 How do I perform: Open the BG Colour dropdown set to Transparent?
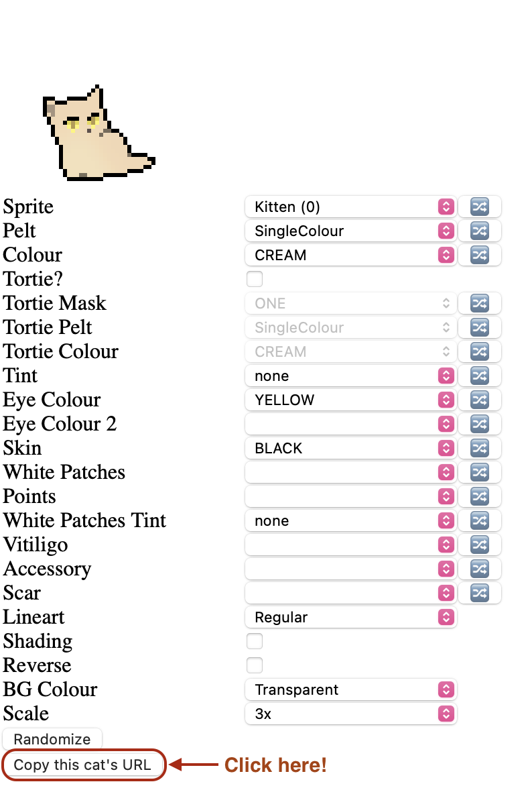350,689
